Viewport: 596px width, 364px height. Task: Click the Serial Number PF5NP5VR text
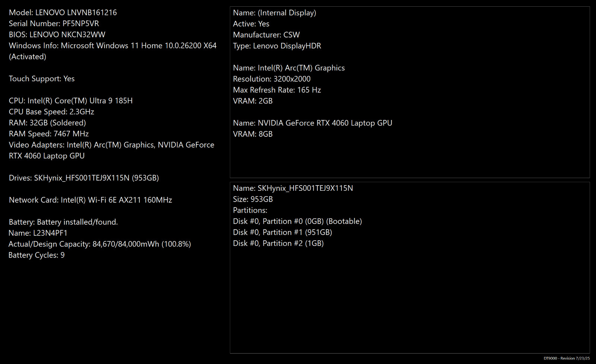tap(54, 23)
